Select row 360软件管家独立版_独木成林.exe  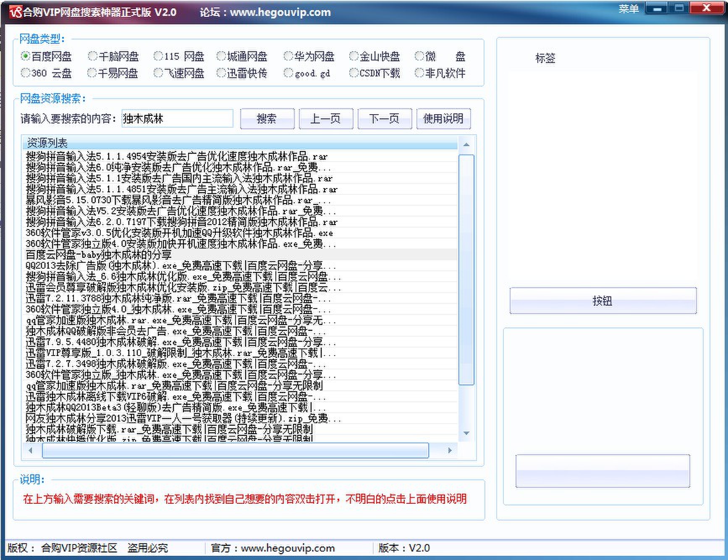[240, 375]
